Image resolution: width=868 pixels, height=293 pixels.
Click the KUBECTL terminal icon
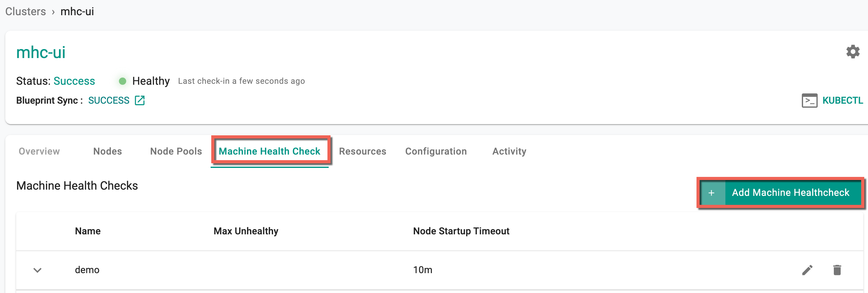[809, 100]
